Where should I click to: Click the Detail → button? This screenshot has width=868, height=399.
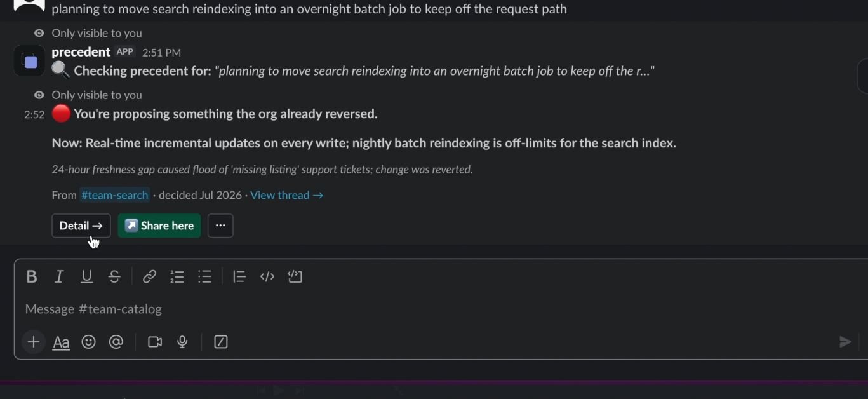coord(81,226)
